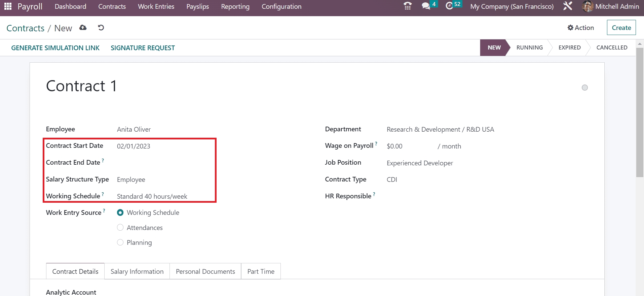Click the Create button
Viewport: 644px width, 296px height.
(621, 28)
